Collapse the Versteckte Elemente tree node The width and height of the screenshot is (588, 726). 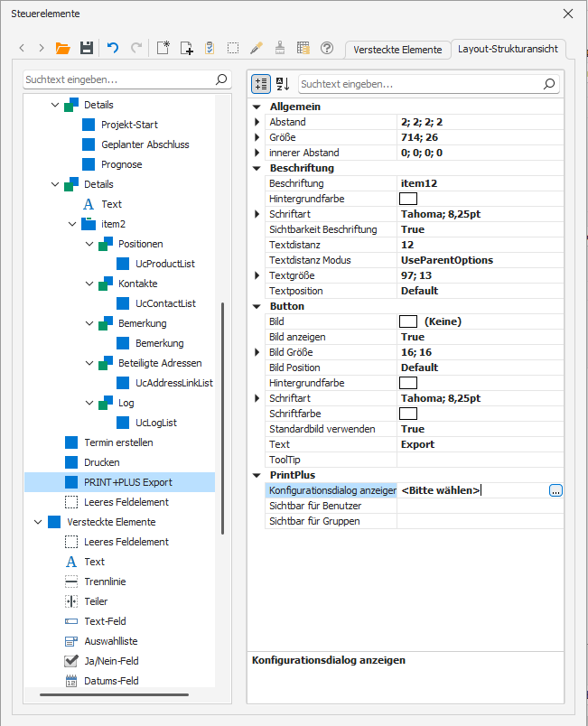pyautogui.click(x=38, y=522)
